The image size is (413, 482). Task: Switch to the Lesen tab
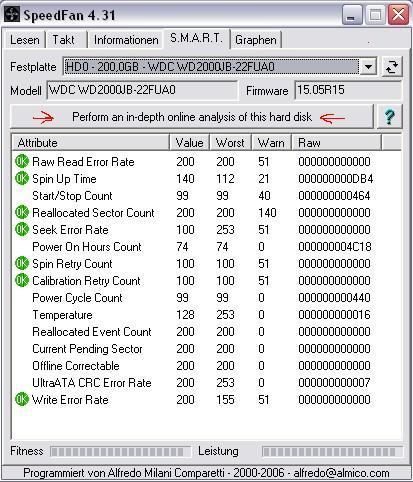pyautogui.click(x=24, y=40)
